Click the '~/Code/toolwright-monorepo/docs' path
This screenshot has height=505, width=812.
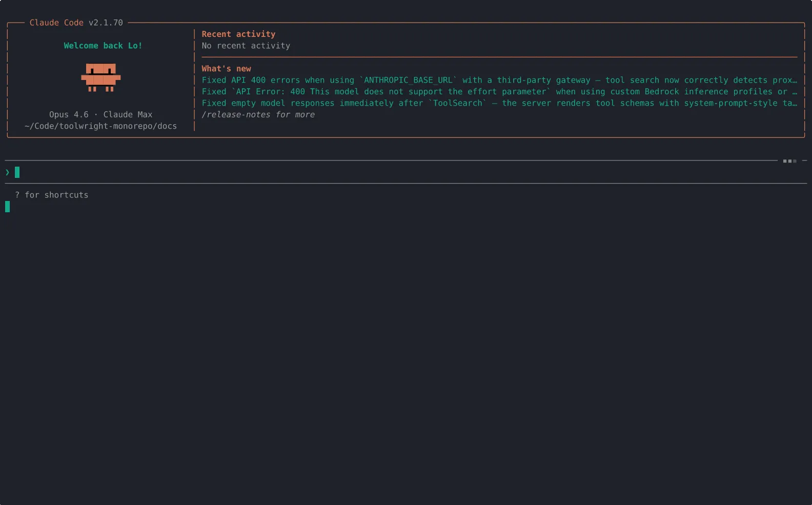[x=101, y=126]
